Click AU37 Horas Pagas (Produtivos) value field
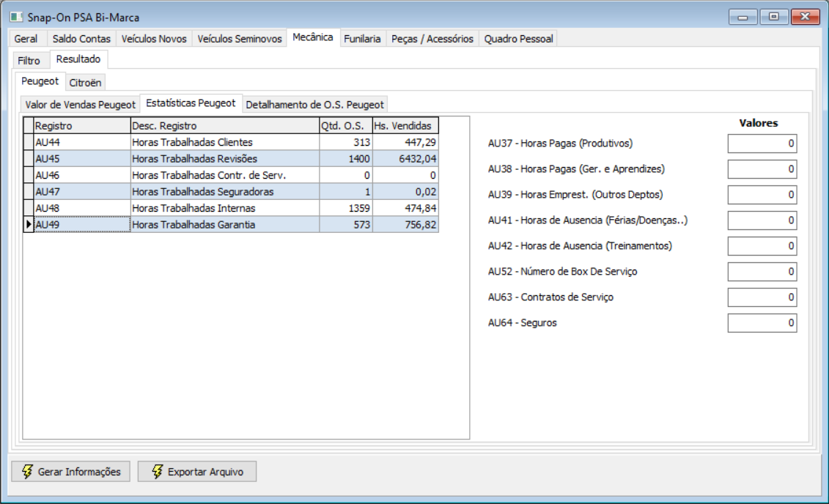Image resolution: width=829 pixels, height=504 pixels. (762, 144)
